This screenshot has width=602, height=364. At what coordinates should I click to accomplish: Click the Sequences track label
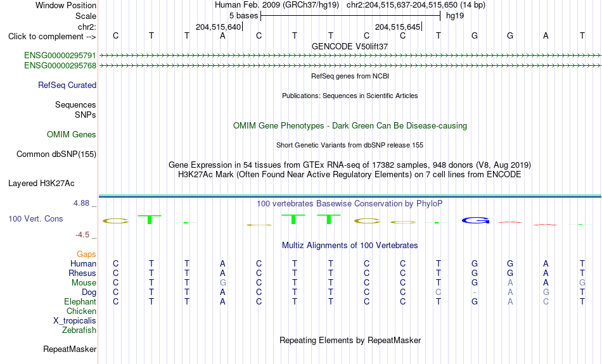tap(75, 104)
